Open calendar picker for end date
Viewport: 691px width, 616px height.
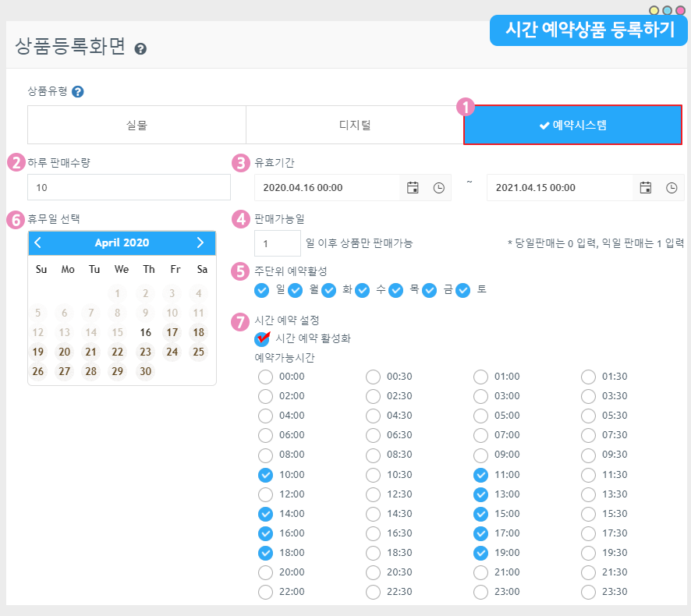645,188
